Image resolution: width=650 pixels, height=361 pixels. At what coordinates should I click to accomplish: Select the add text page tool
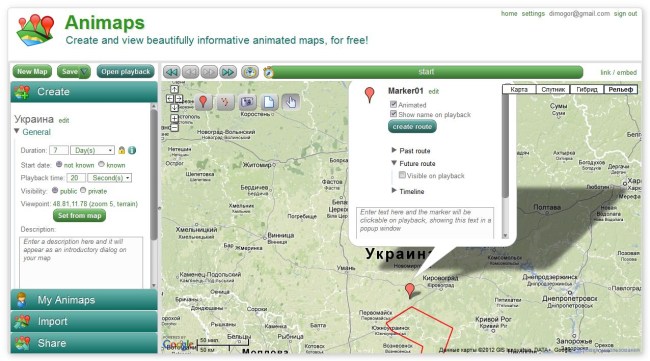click(x=269, y=102)
